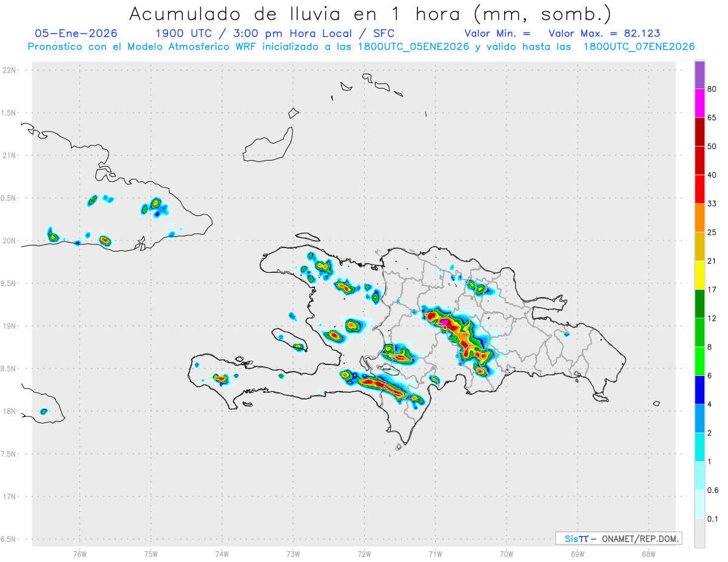Screen dimensions: 728x562
Task: Click the legend value '40'
Action: (x=712, y=175)
